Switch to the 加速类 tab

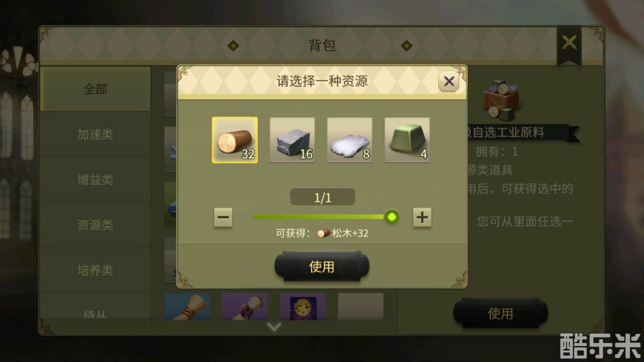(x=95, y=134)
